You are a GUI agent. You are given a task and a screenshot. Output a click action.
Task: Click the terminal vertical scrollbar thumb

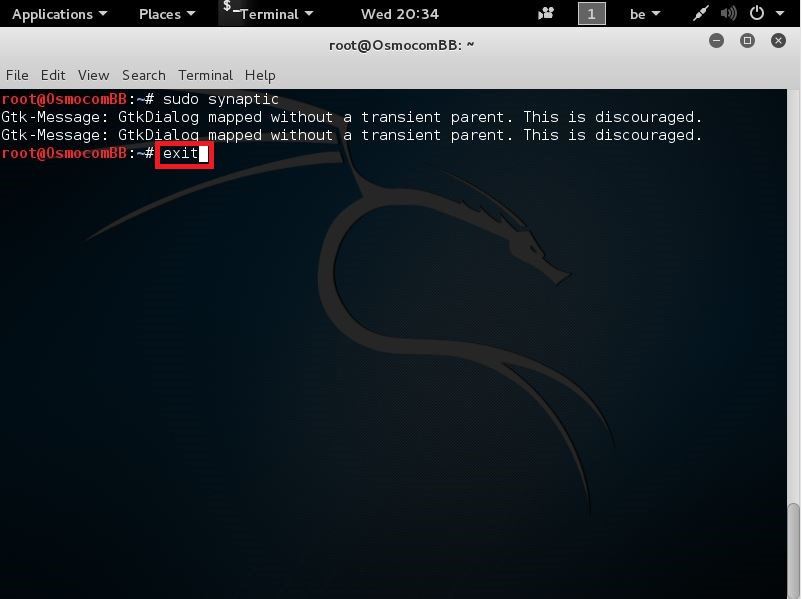(x=793, y=550)
